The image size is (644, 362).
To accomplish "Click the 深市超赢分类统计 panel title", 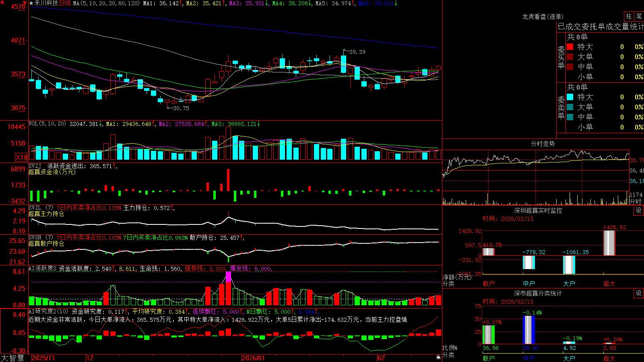I will pyautogui.click(x=538, y=293).
